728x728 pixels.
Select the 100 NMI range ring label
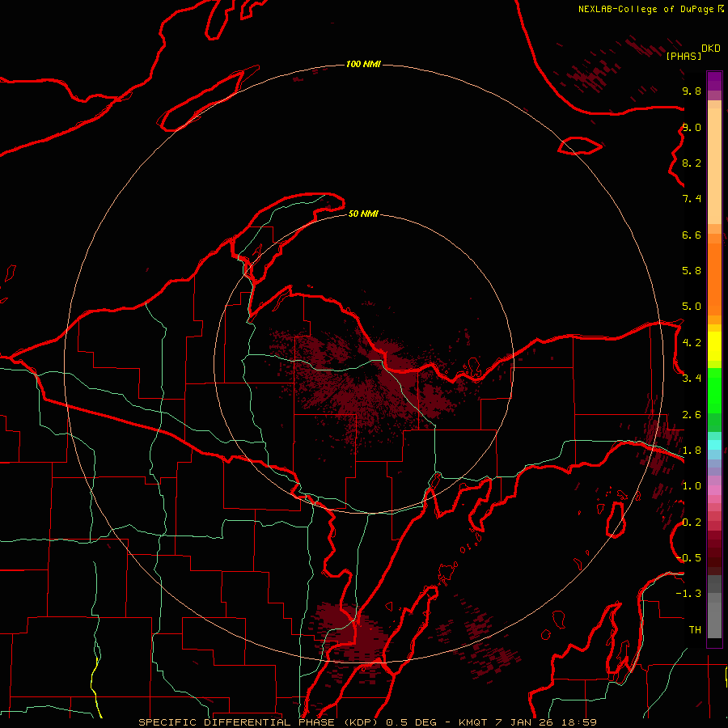pyautogui.click(x=363, y=64)
